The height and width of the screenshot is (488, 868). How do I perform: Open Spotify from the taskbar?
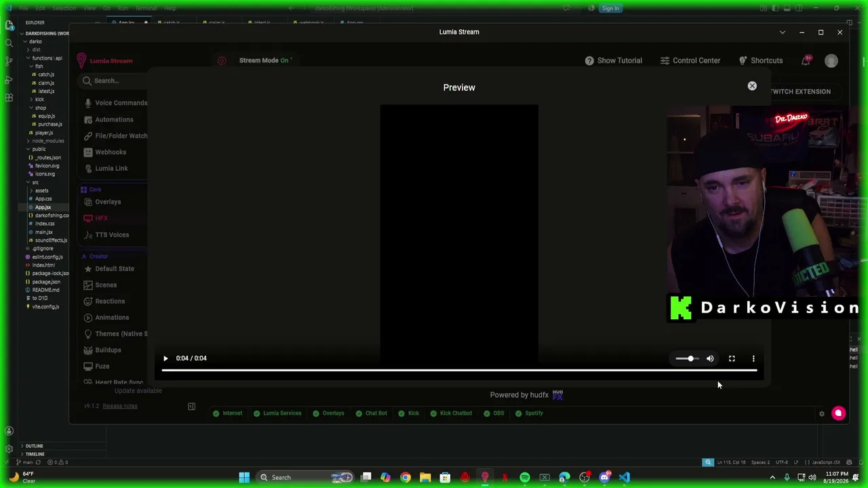(525, 478)
